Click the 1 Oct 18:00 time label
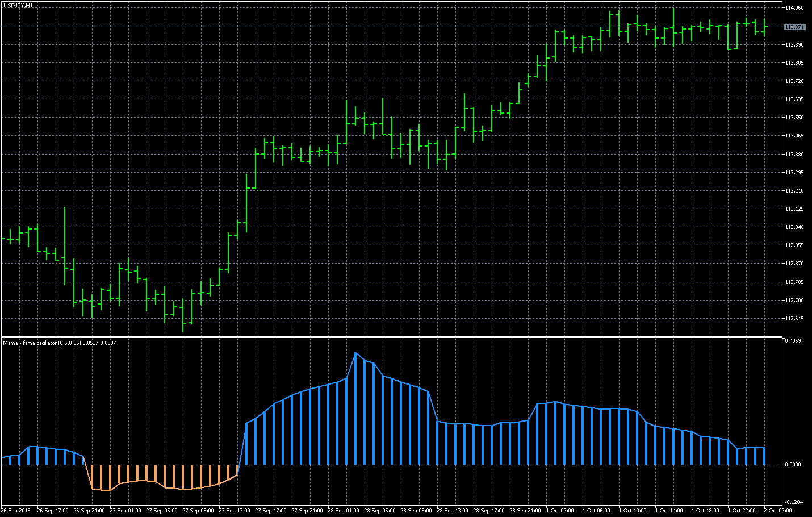Screen dimensions: 812x517 [706, 511]
